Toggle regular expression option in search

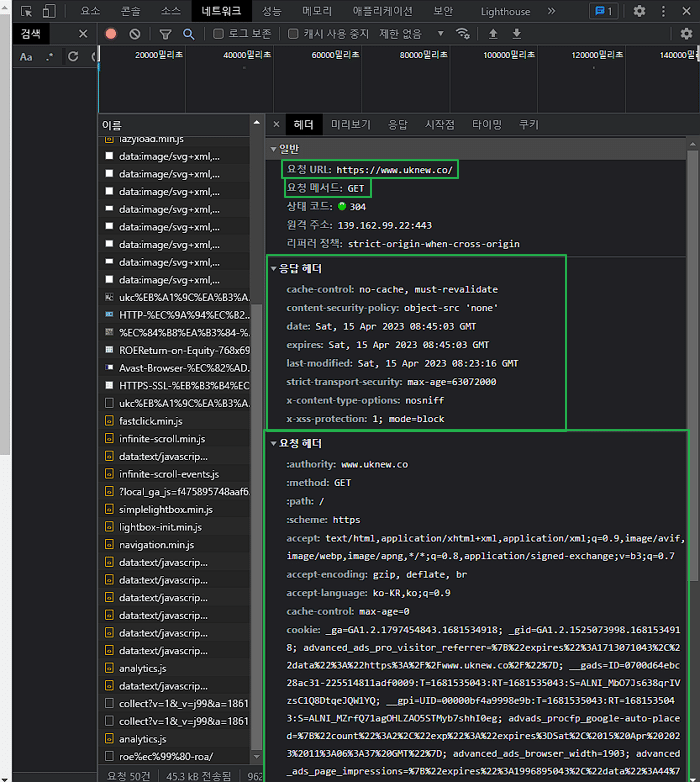[49, 57]
